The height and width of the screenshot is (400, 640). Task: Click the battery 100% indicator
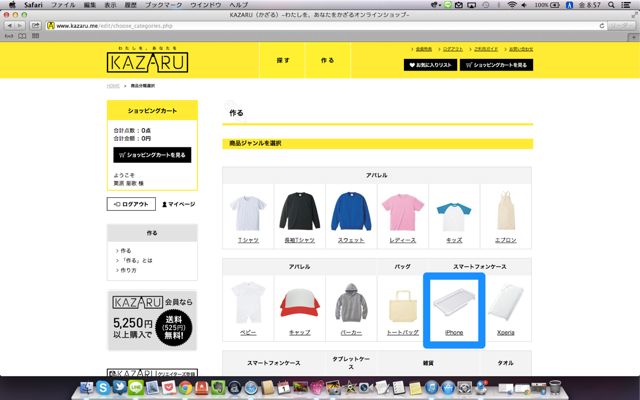(x=547, y=5)
